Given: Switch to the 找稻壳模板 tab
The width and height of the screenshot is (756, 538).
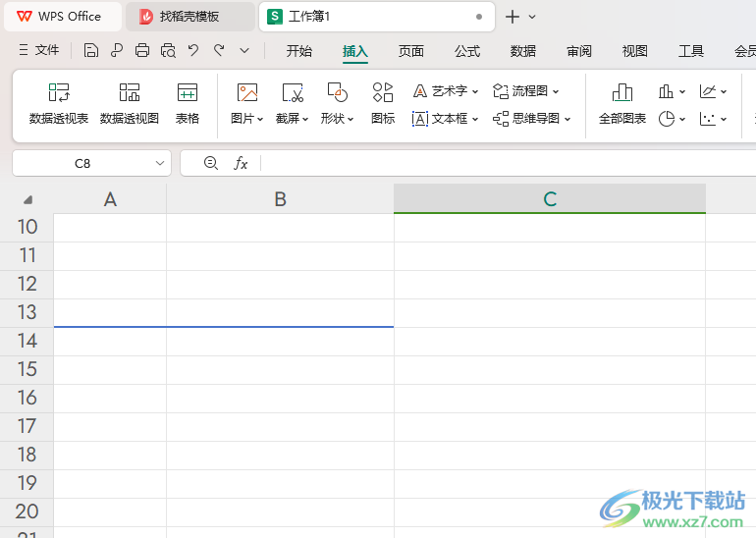Looking at the screenshot, I should (x=189, y=17).
